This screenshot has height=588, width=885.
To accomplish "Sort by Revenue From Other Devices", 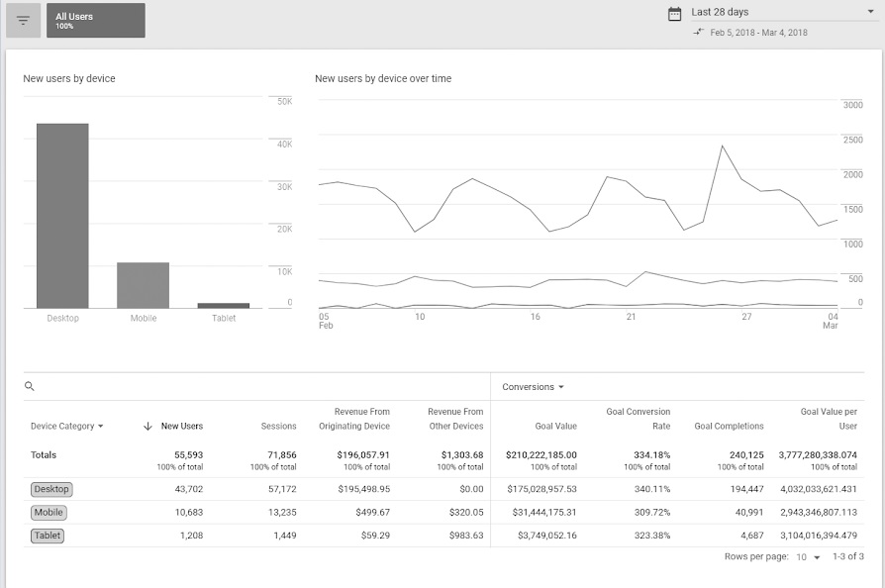I will [455, 419].
